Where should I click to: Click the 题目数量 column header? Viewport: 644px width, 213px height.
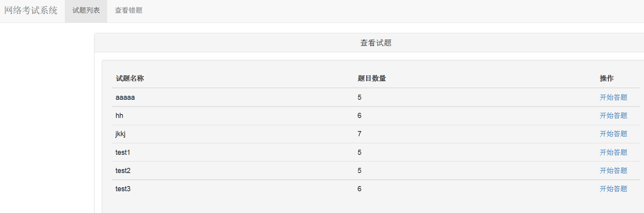372,78
